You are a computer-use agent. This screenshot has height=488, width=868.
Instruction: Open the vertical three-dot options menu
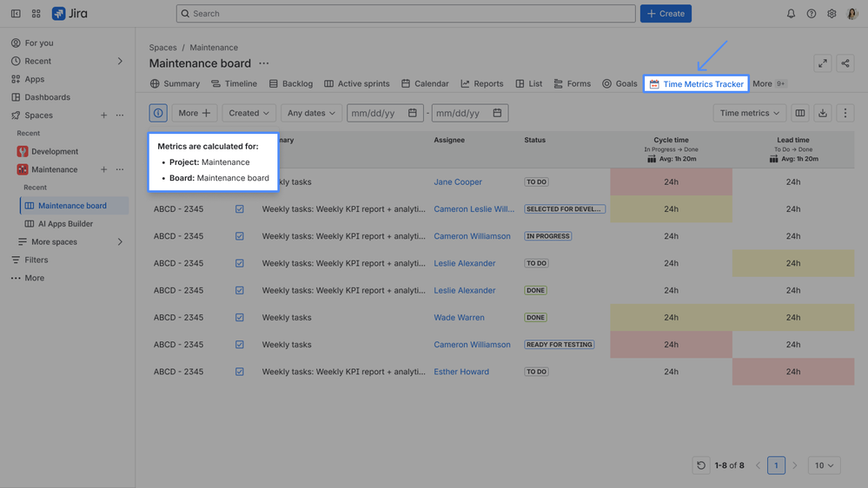(x=845, y=113)
